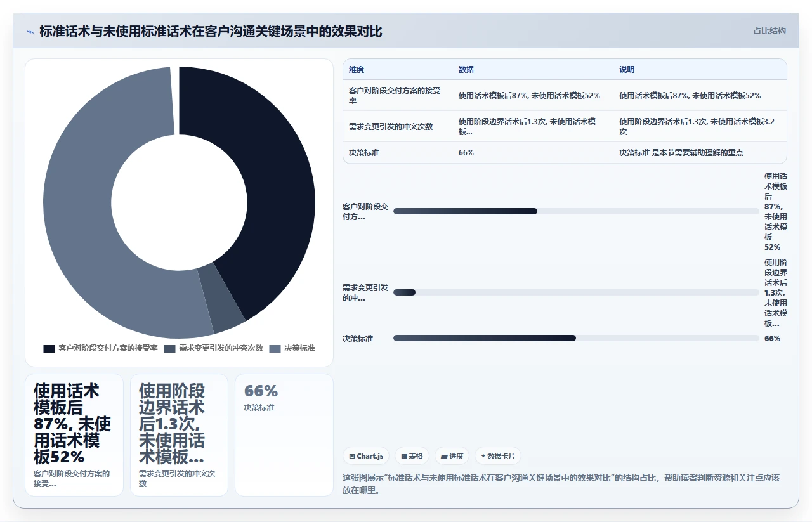The image size is (812, 522).
Task: Click the 数据卡片 chip
Action: pos(498,456)
